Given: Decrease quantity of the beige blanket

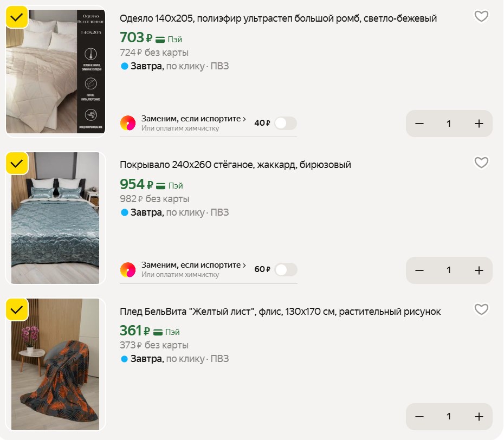Looking at the screenshot, I should pos(419,124).
